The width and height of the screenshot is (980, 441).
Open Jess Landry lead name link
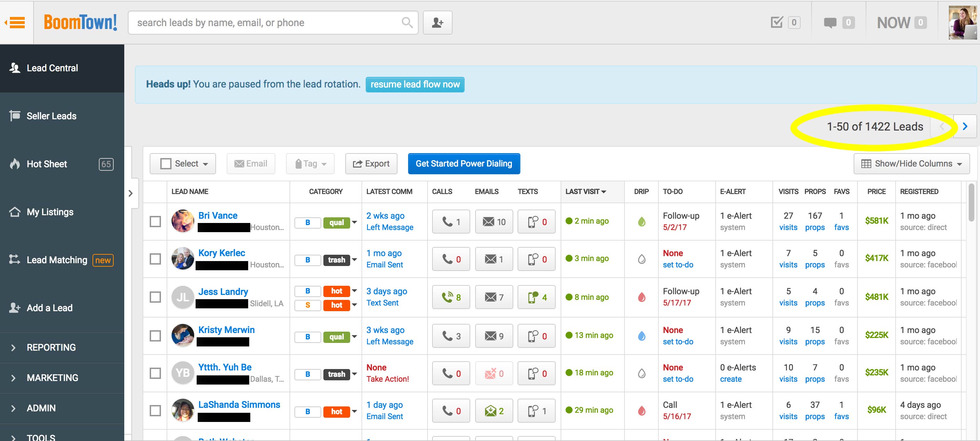click(223, 292)
